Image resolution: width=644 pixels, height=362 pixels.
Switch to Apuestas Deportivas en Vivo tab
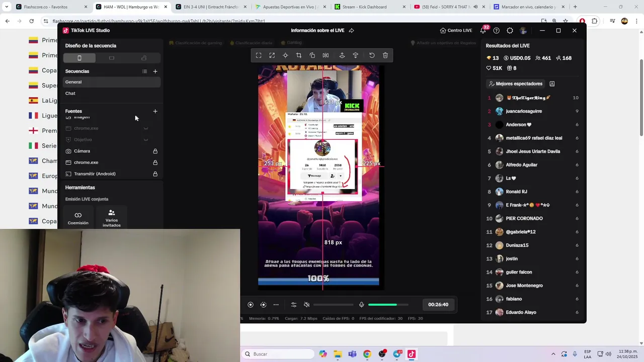(292, 7)
